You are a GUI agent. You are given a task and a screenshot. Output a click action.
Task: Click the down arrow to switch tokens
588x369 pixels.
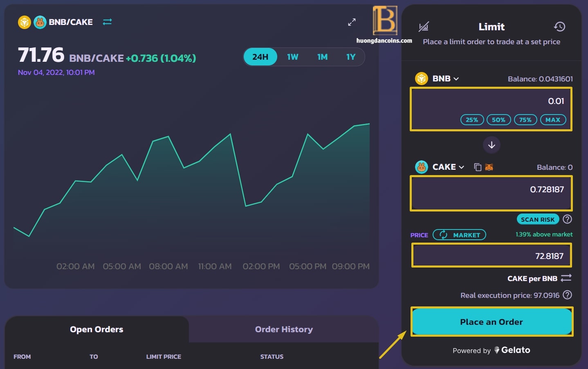tap(491, 145)
